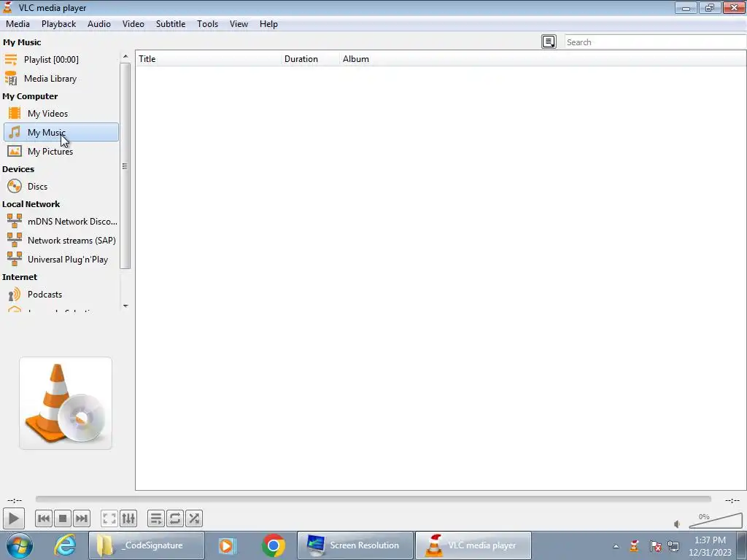Click the remaining time label
747x560 pixels.
pos(732,500)
